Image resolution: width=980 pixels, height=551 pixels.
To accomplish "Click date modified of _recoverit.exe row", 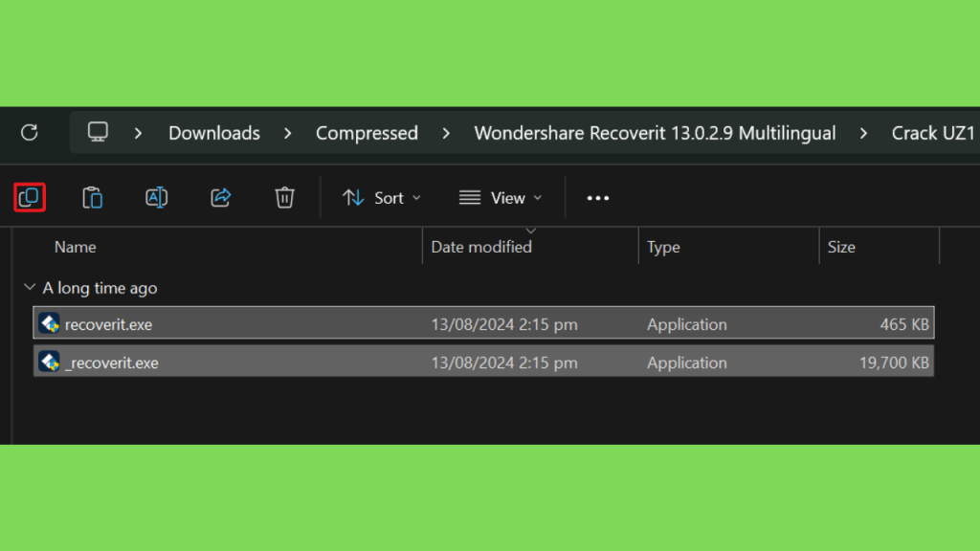I will pos(504,363).
